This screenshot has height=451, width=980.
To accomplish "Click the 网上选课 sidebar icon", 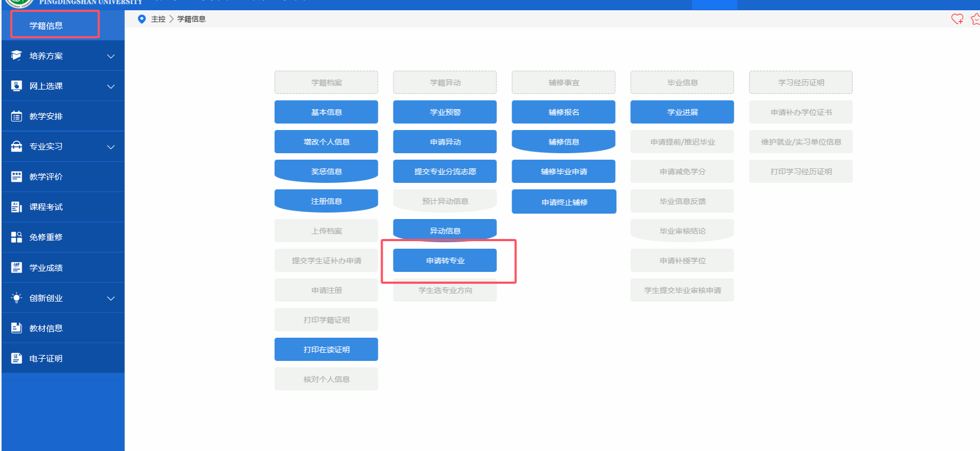I will [x=17, y=86].
